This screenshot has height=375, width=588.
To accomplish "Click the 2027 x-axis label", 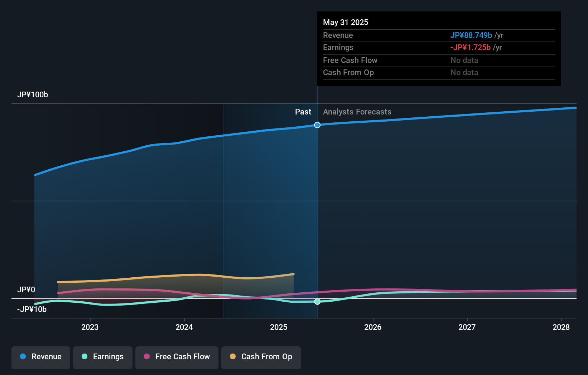I will point(467,327).
